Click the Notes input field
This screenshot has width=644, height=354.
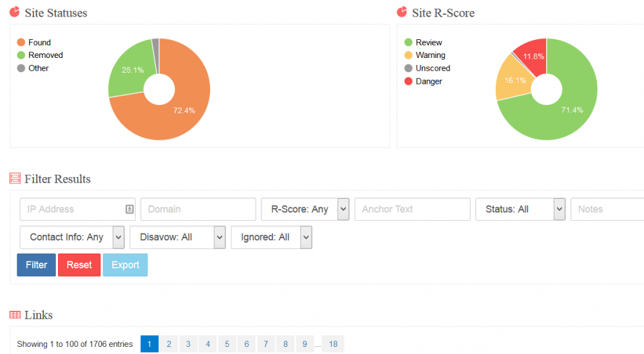pyautogui.click(x=607, y=209)
